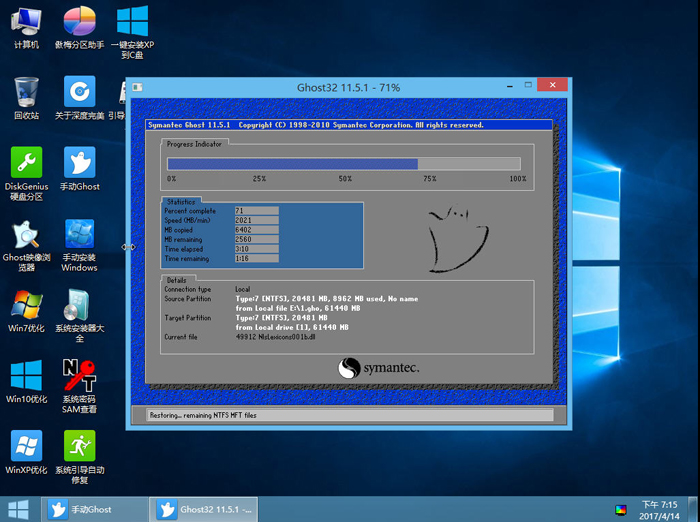Image resolution: width=700 pixels, height=522 pixels.
Task: Run the Win7优化 shortcut
Action: pyautogui.click(x=26, y=306)
